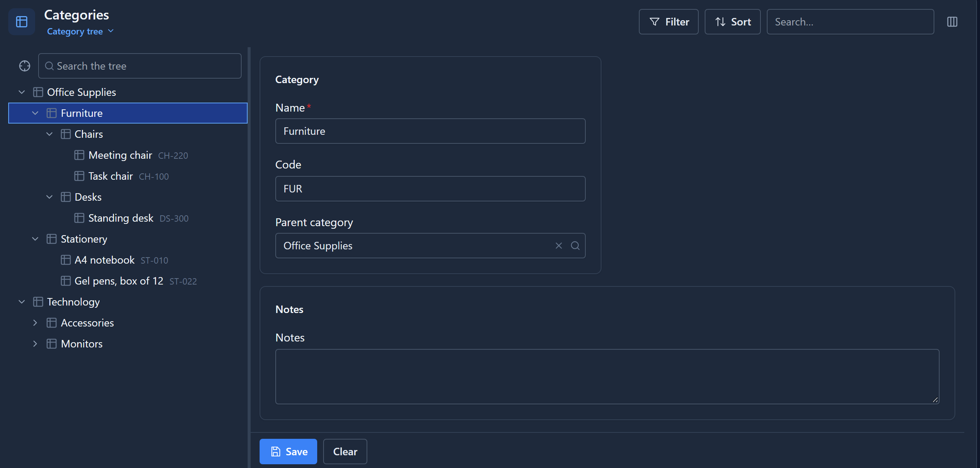Image resolution: width=980 pixels, height=468 pixels.
Task: Select the Furniture tree row
Action: [128, 113]
